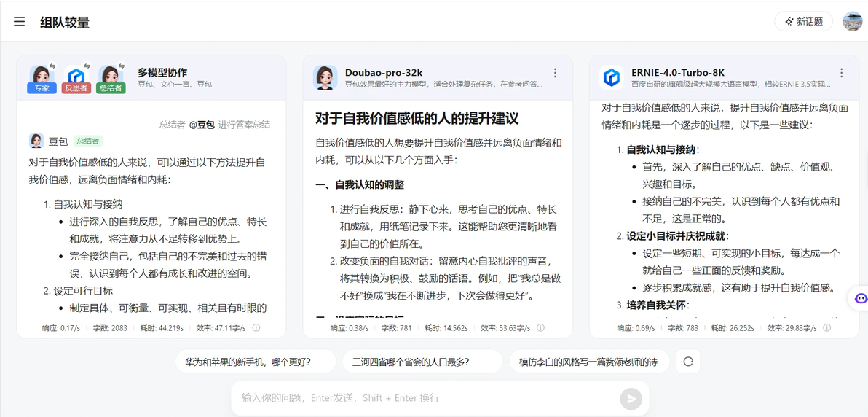Click 耗时: 26.252s under ERNIE card
Screen dimensions: 868x417
coord(735,328)
